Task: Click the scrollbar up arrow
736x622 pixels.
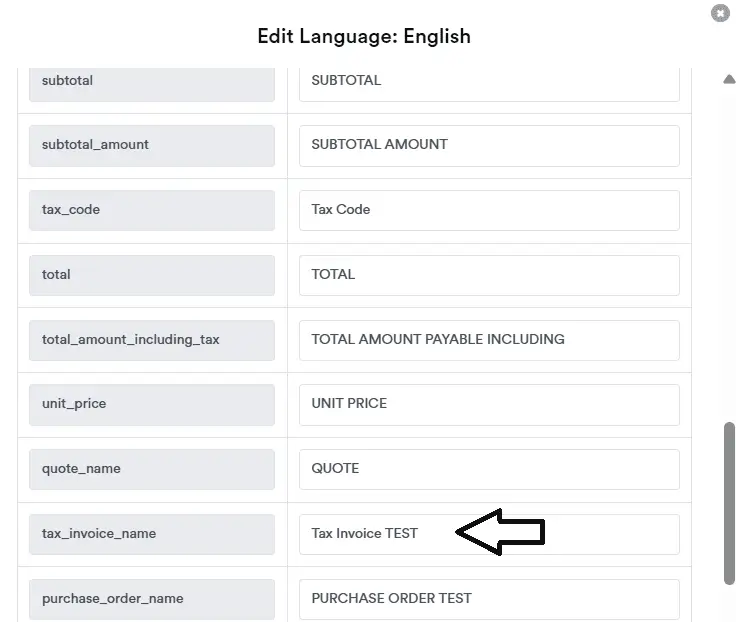Action: point(729,80)
